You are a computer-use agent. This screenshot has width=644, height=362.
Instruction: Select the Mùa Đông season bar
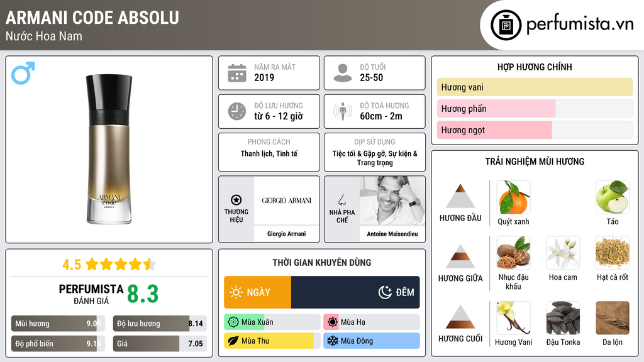coord(371,341)
